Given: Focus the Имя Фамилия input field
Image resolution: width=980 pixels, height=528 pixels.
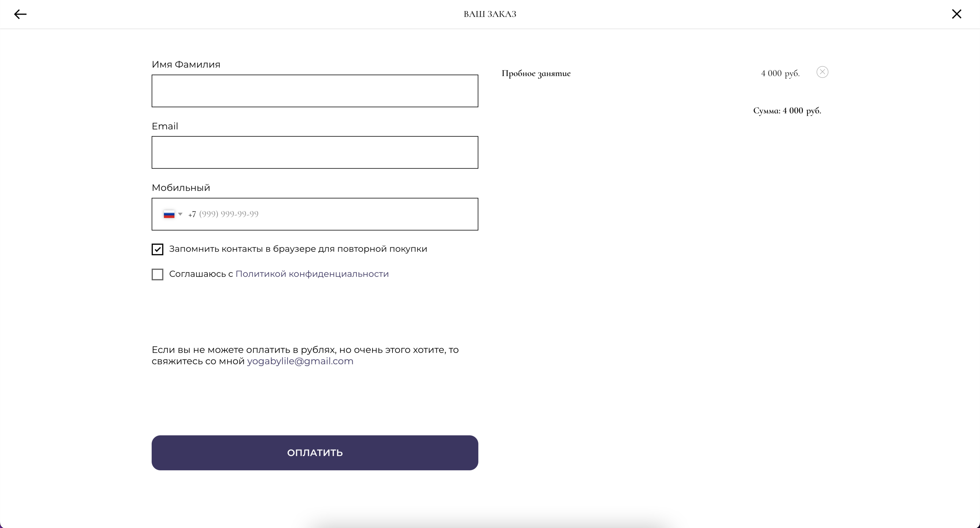Looking at the screenshot, I should 315,91.
